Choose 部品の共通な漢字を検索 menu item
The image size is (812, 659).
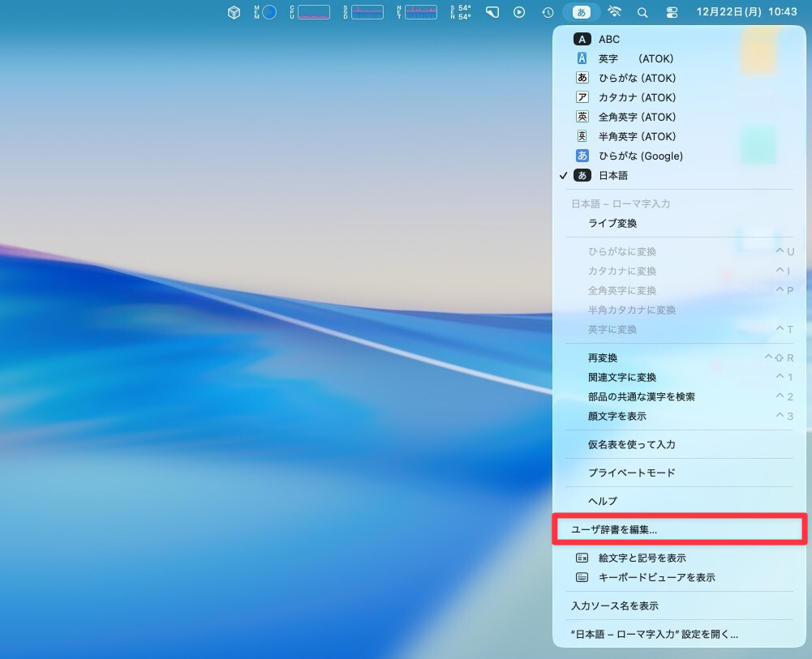pos(680,396)
